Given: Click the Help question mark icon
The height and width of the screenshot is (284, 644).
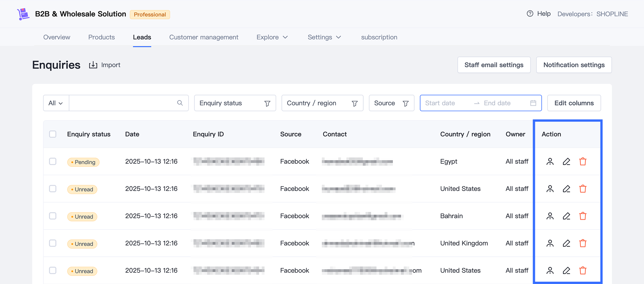Looking at the screenshot, I should [x=530, y=14].
